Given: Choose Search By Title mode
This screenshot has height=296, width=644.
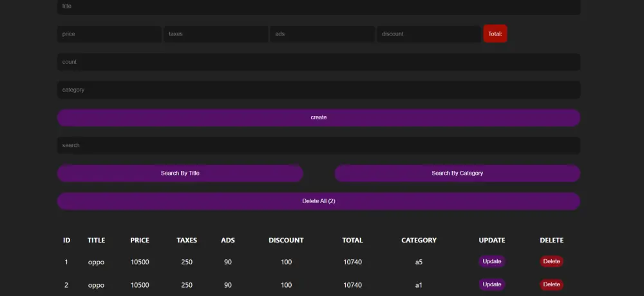Looking at the screenshot, I should click(180, 173).
